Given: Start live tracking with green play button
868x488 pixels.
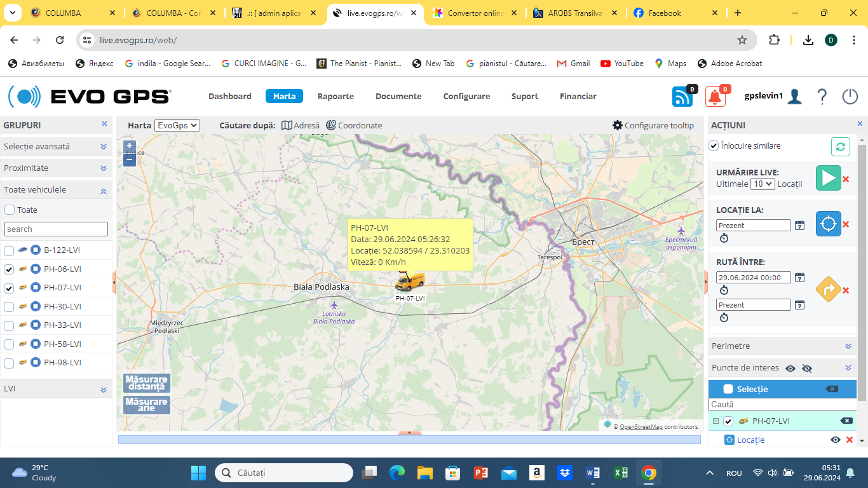Looking at the screenshot, I should point(828,178).
